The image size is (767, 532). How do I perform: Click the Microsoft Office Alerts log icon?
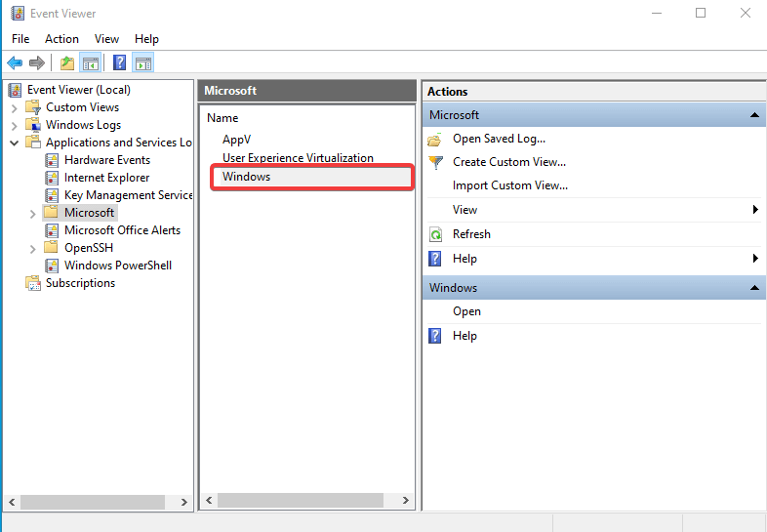(52, 230)
